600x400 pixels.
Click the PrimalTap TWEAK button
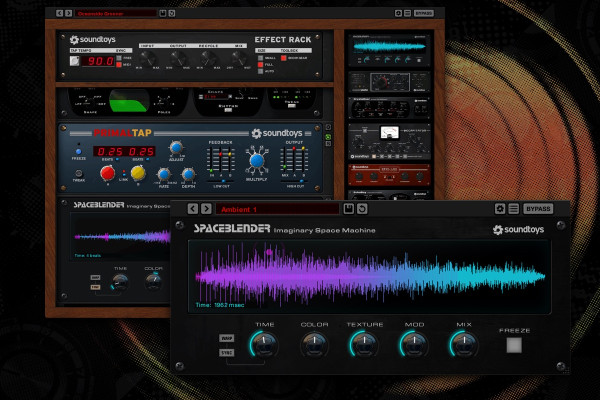click(78, 173)
